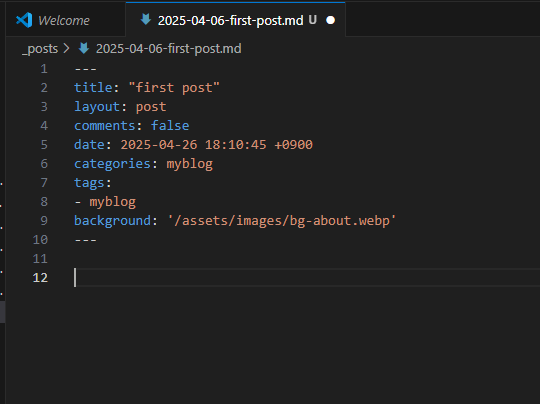Open the _posts breadcrumb folder
540x404 pixels.
[40, 49]
